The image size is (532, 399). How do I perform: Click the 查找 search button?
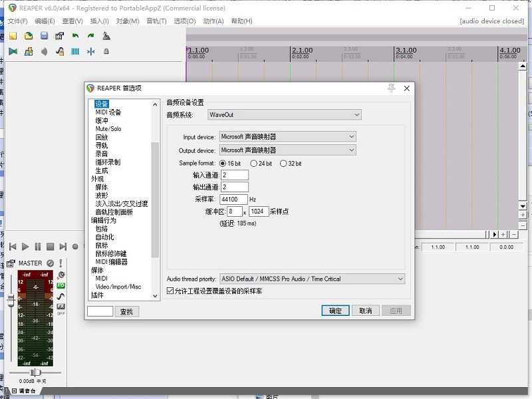coord(126,310)
